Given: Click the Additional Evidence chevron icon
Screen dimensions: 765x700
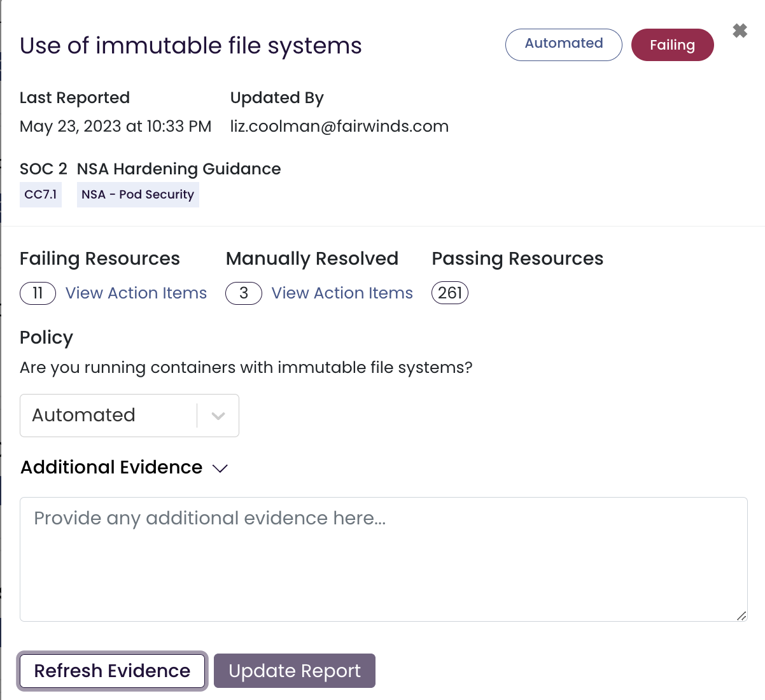Looking at the screenshot, I should point(220,469).
